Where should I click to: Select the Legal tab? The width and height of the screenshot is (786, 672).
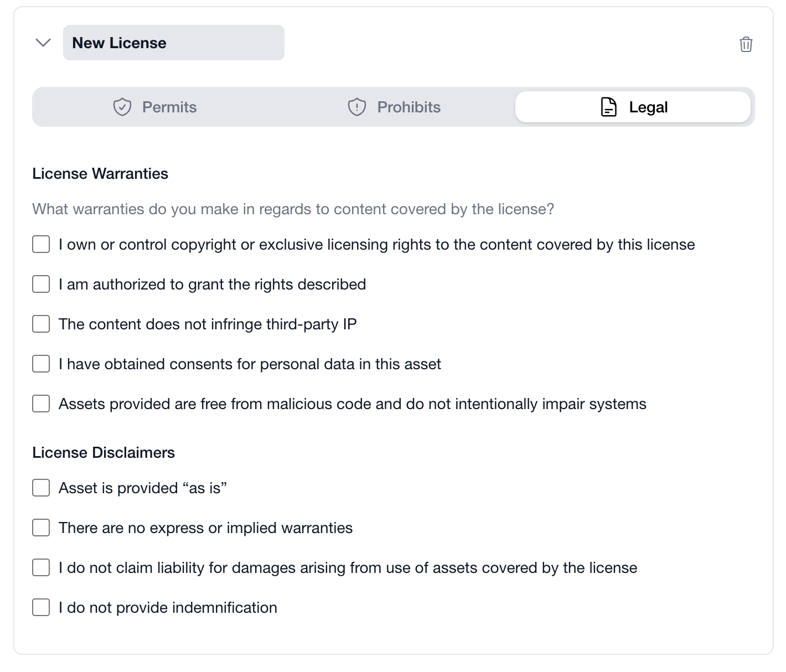[x=633, y=106]
